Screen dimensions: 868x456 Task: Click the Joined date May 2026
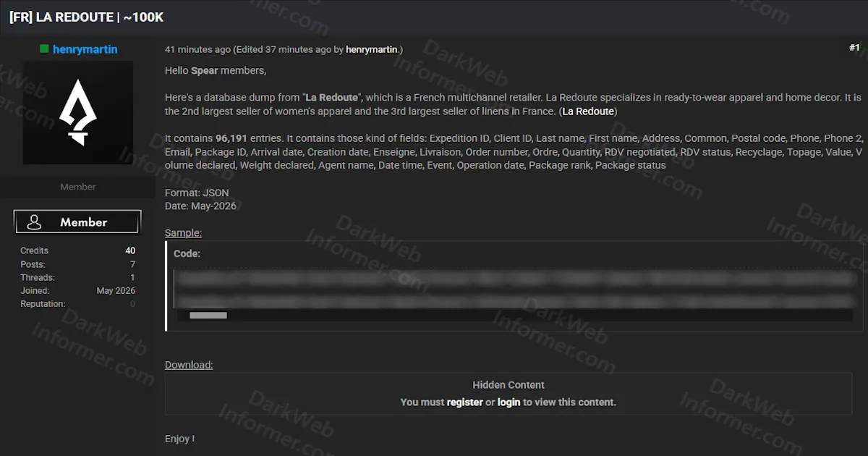(x=116, y=291)
